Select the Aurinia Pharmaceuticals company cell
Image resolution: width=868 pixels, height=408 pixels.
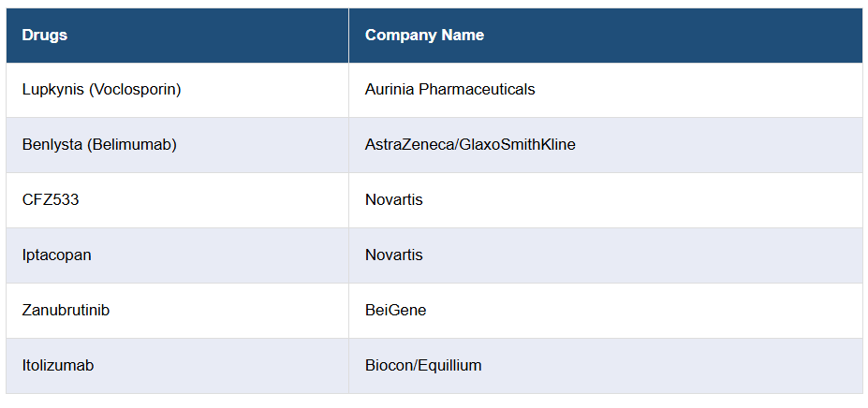coord(449,90)
